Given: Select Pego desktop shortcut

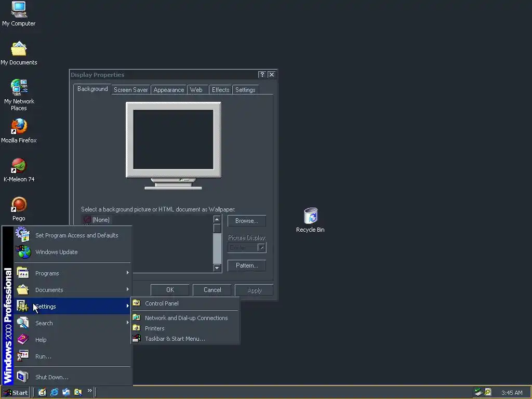Looking at the screenshot, I should 19,209.
